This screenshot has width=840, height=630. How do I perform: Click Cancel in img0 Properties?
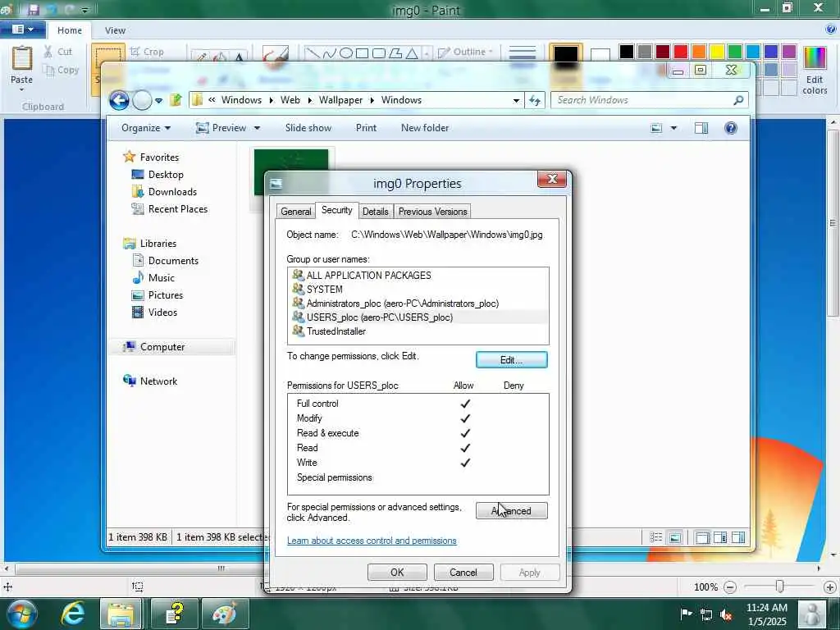tap(463, 572)
